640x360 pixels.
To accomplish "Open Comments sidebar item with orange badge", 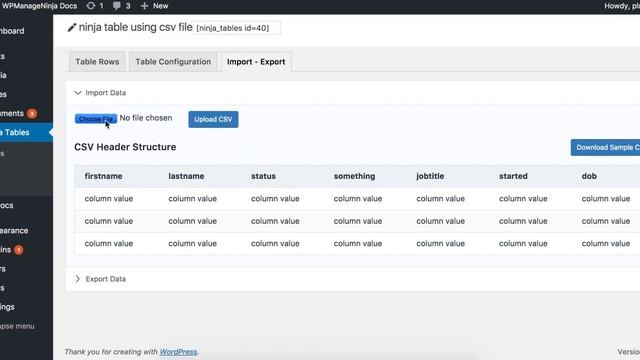I will 18,113.
